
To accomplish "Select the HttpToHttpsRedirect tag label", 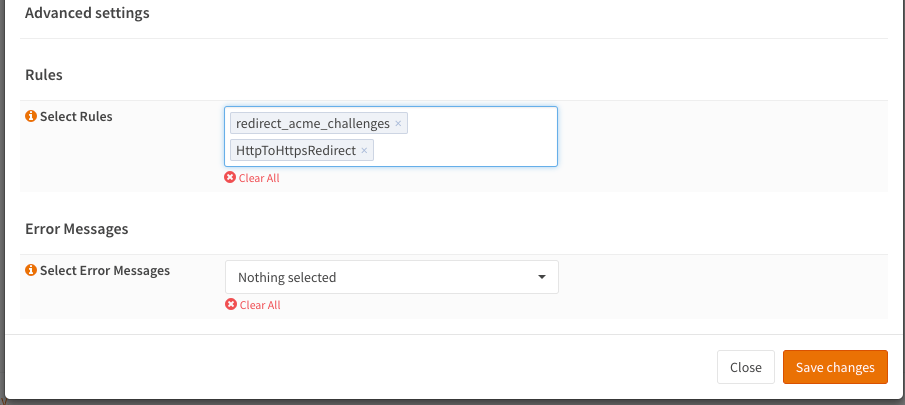I will [296, 151].
